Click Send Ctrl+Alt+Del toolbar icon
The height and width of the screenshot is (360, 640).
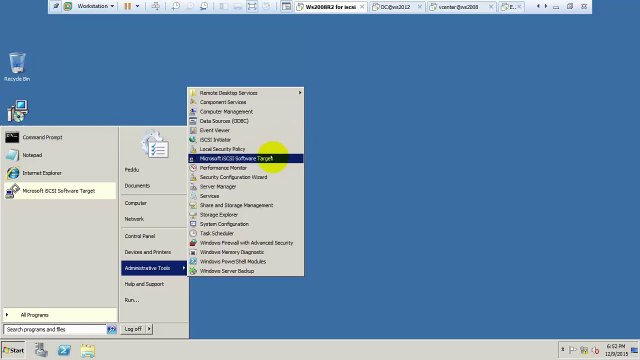click(x=156, y=6)
